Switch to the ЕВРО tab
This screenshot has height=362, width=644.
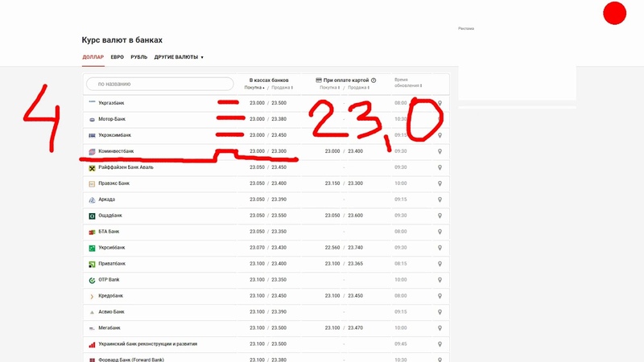(x=117, y=57)
